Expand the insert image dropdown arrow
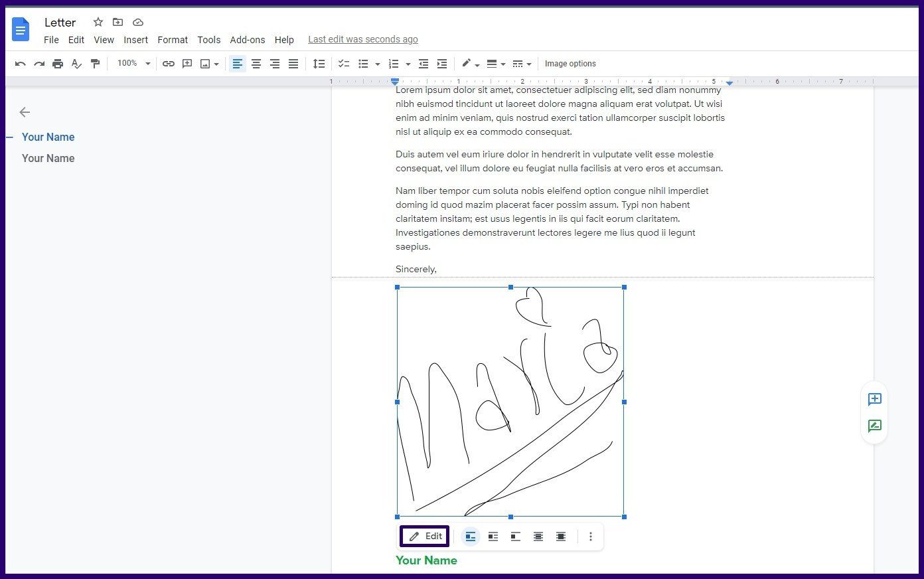 (x=216, y=64)
